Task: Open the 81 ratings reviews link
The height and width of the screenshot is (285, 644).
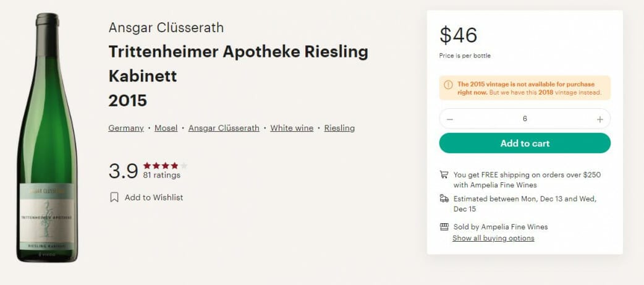Action: 161,176
